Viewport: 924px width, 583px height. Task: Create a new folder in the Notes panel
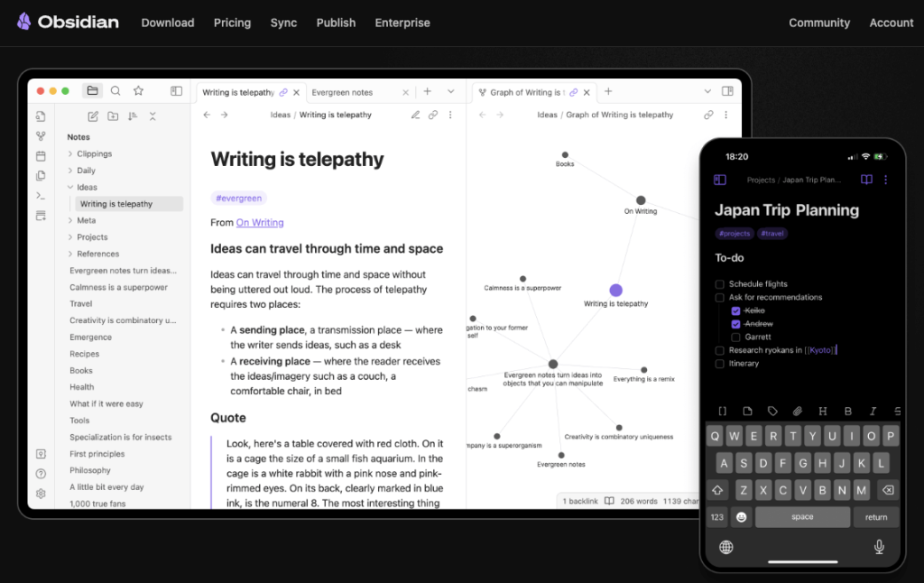pos(112,116)
